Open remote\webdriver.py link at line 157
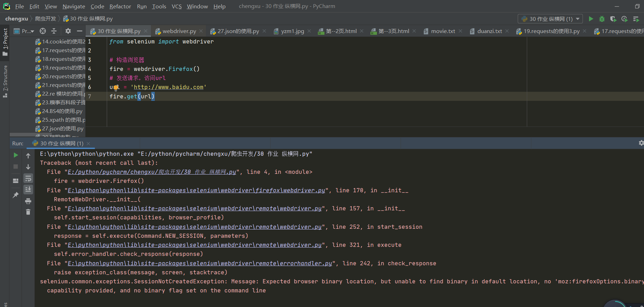 (x=194, y=208)
